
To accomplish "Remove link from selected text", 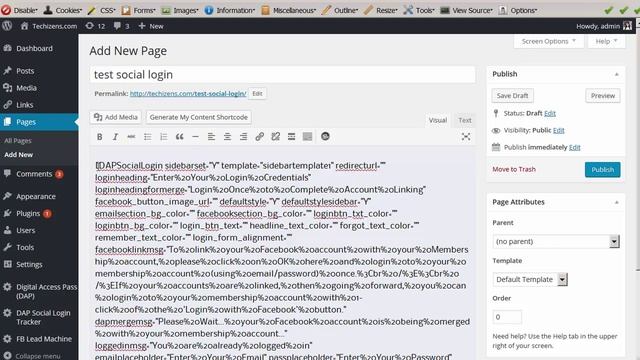I will tap(276, 137).
